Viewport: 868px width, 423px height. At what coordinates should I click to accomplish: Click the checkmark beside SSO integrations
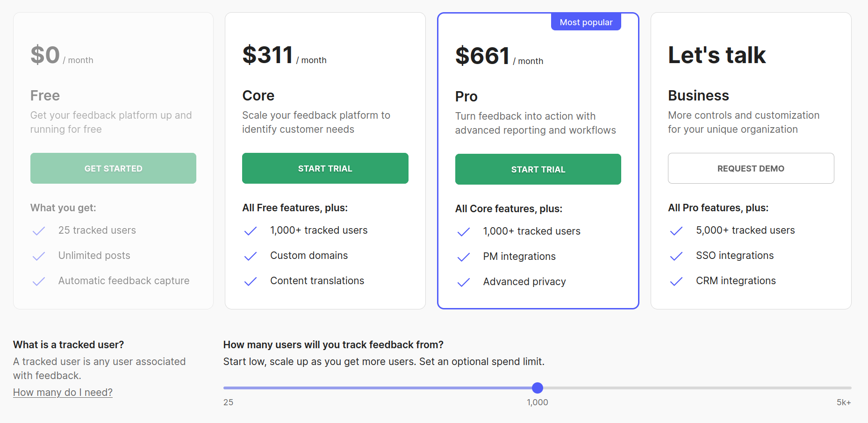pyautogui.click(x=676, y=256)
